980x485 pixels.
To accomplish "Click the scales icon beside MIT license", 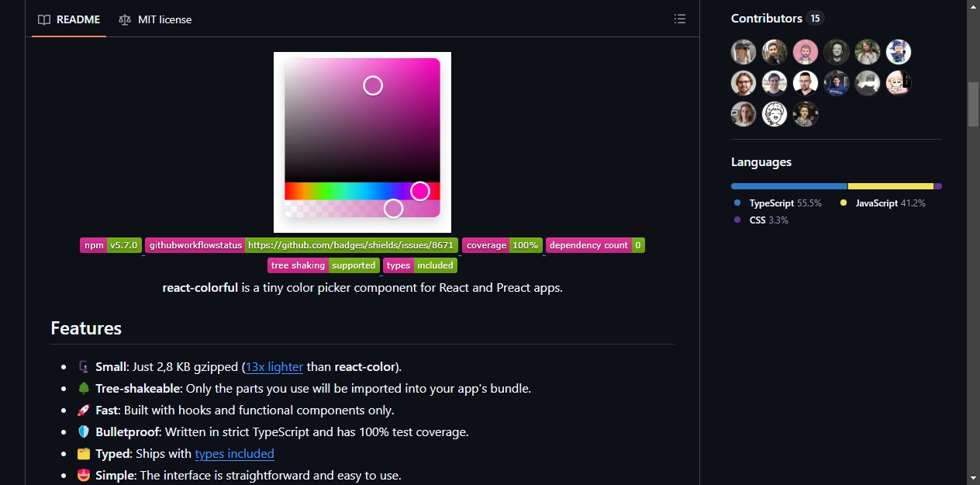I will 125,19.
